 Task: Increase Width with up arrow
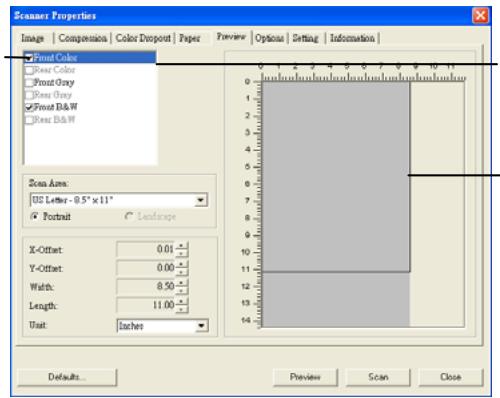(x=181, y=283)
